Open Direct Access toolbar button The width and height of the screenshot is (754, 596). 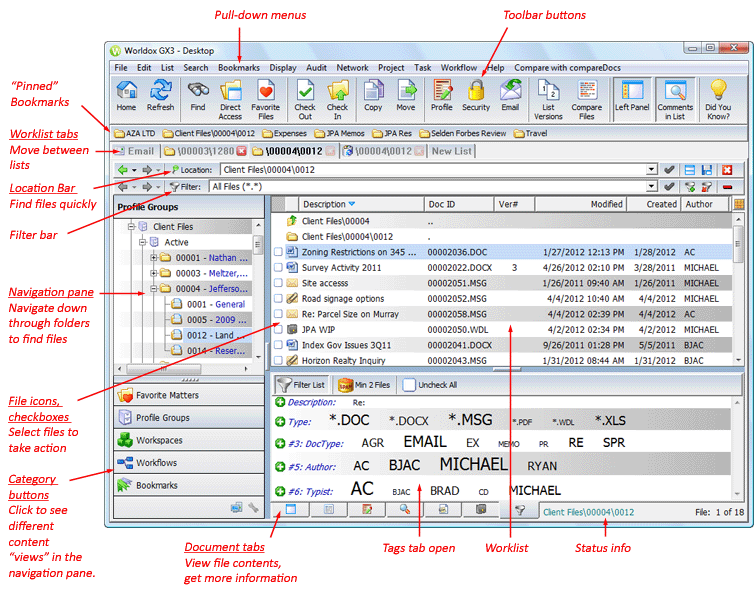coord(230,100)
